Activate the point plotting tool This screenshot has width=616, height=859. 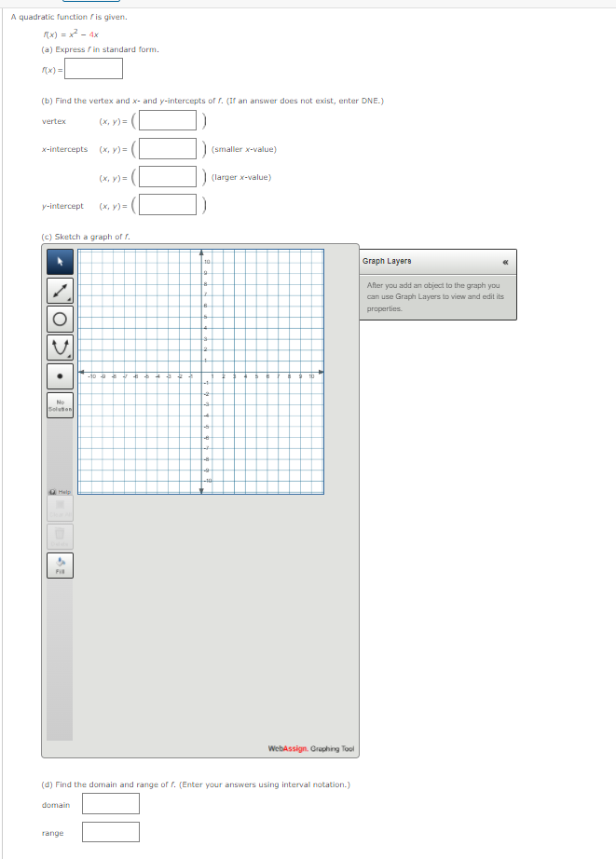[x=60, y=376]
